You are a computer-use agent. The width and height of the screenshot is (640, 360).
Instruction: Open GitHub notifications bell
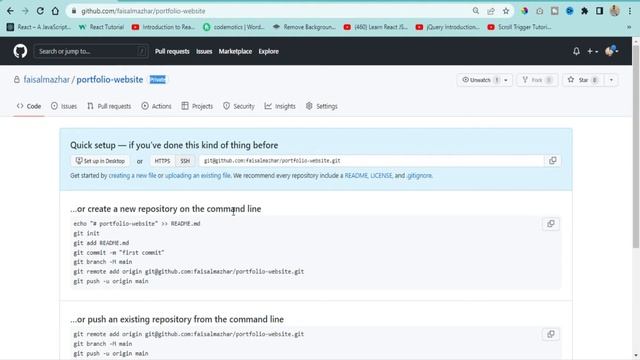tap(576, 51)
